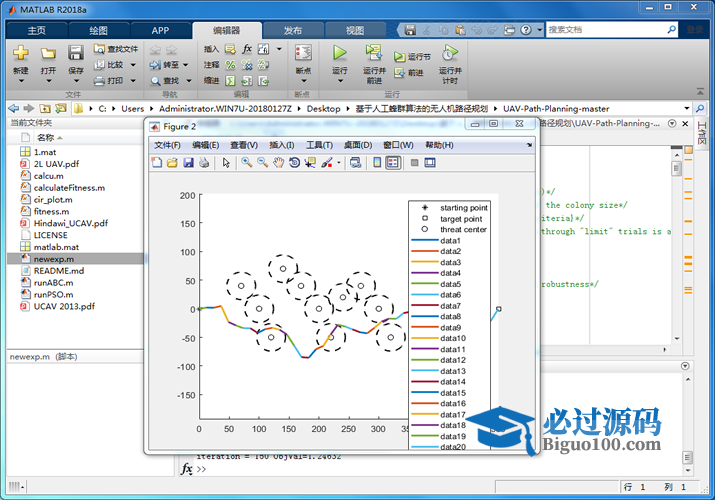
Task: Toggle the Insert Legend button in figure toolbar
Action: pyautogui.click(x=393, y=162)
